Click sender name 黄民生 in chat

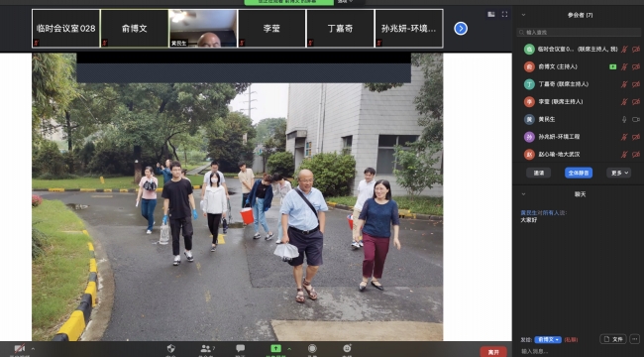point(529,212)
